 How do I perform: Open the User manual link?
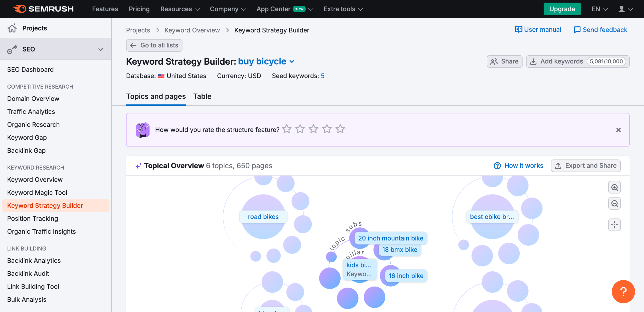(x=538, y=30)
